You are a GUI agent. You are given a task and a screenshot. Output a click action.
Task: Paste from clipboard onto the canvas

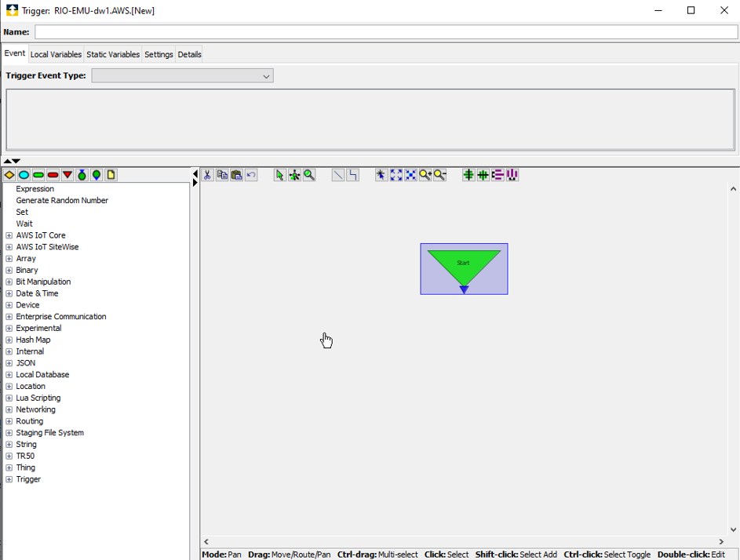pyautogui.click(x=237, y=175)
